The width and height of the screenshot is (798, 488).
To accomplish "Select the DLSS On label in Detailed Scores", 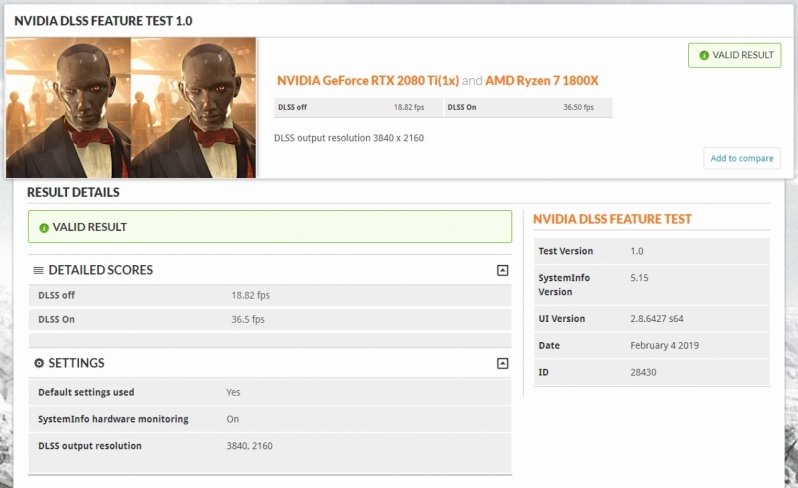I will coord(56,320).
